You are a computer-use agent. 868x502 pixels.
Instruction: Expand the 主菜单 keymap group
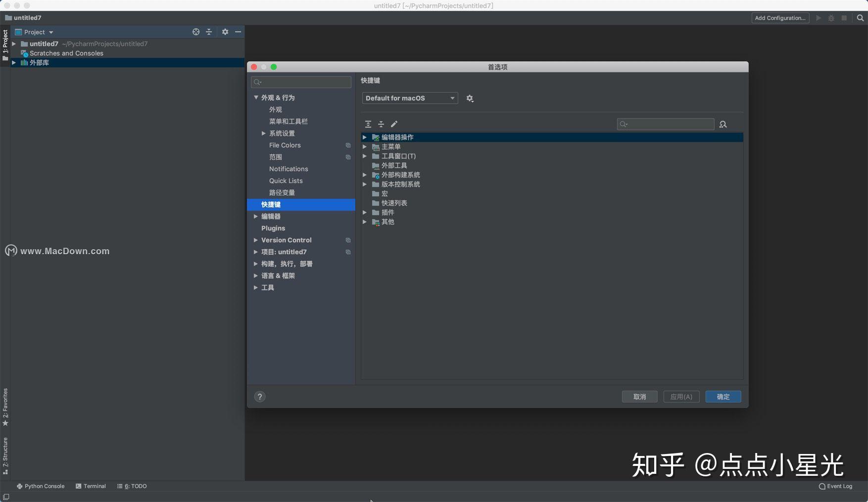point(365,146)
